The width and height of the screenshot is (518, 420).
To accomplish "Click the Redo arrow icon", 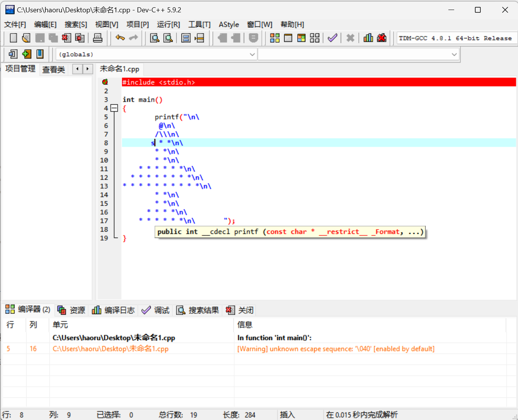I will click(133, 38).
